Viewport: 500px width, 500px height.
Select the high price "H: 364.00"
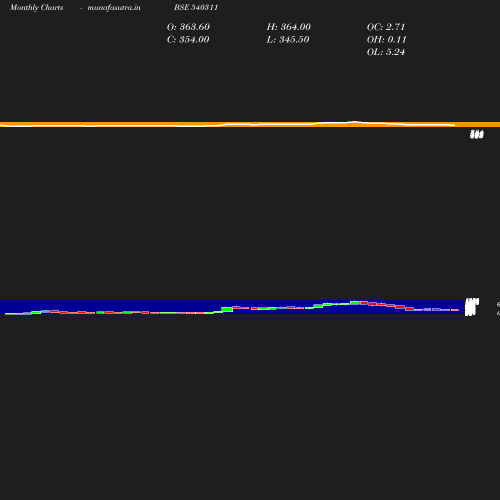289,27
